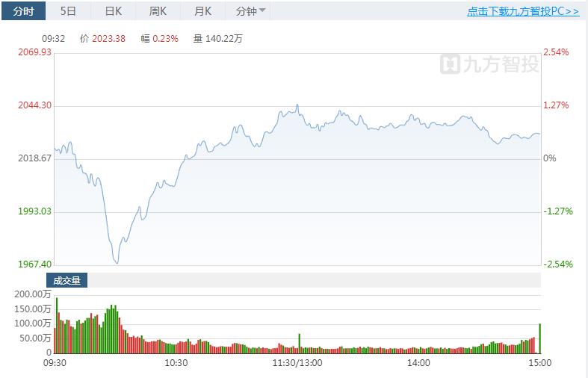Viewport: 588px width, 378px height.
Task: Show the 月K monthly chart
Action: [x=202, y=11]
